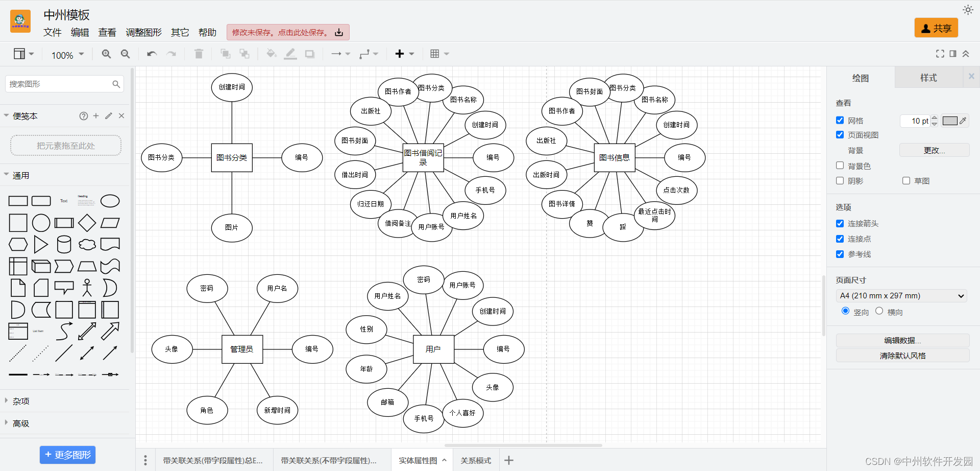Click the 清除默认风格 button
Viewport: 980px width, 471px height.
[902, 356]
